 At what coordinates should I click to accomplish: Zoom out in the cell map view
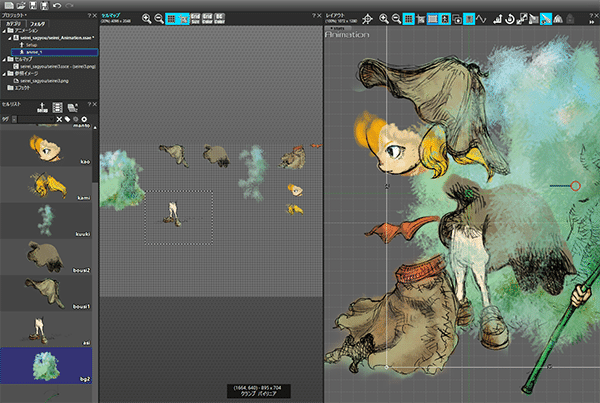click(159, 18)
